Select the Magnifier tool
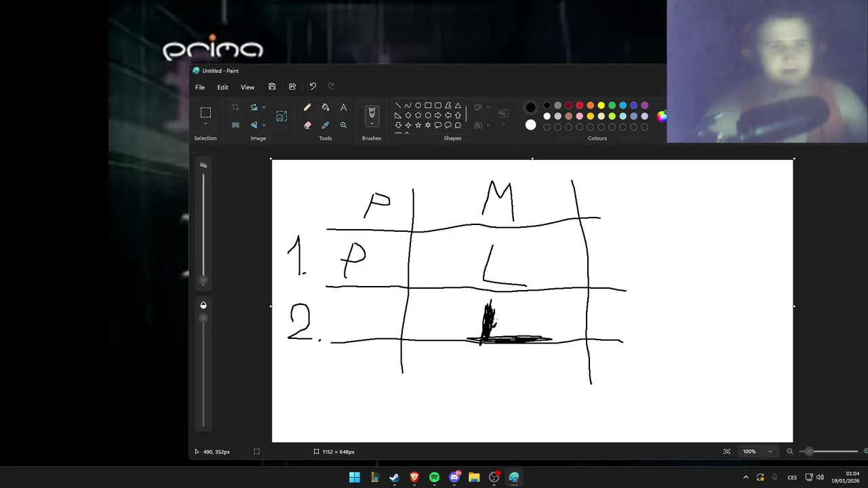The height and width of the screenshot is (488, 868). 343,125
